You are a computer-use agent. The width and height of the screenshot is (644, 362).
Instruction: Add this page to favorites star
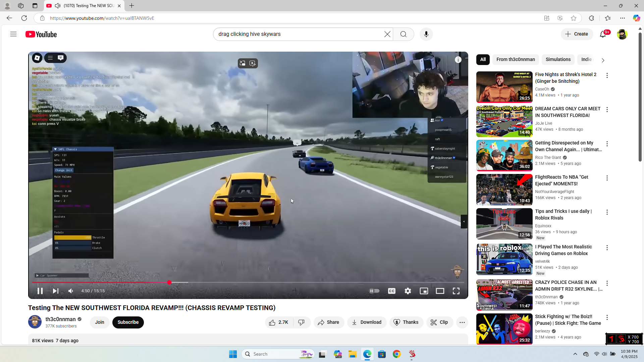point(574,18)
